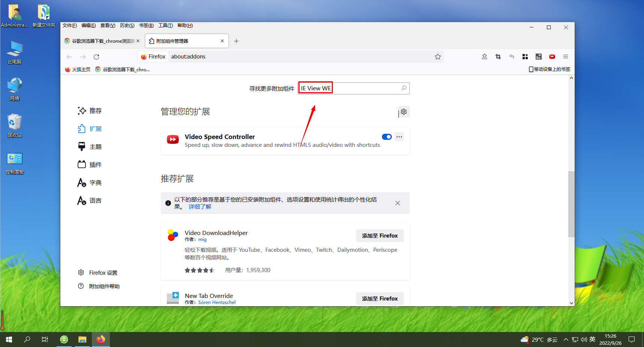Open mobile device bookmarks folder
644x347 pixels.
(x=550, y=69)
